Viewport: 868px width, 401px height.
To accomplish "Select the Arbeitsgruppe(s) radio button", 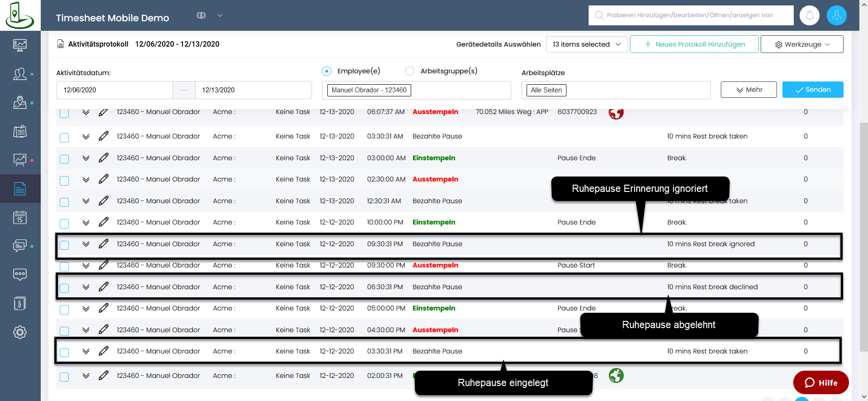I will [x=410, y=71].
